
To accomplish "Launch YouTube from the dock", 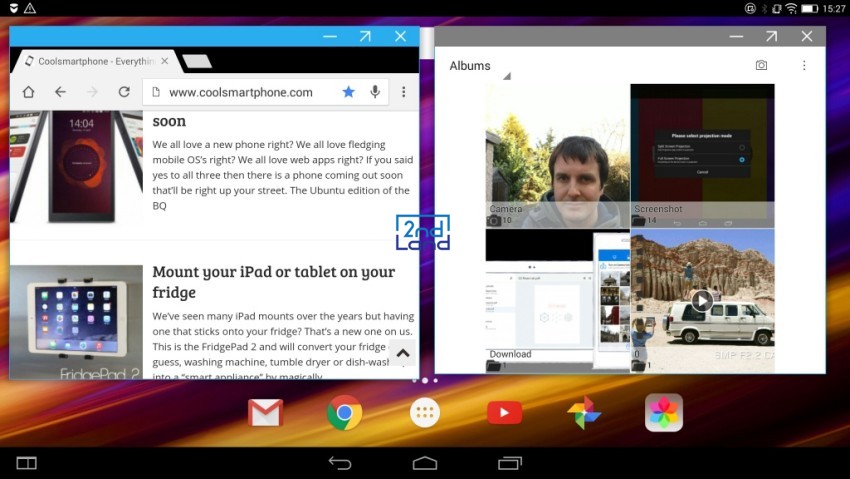I will [x=504, y=413].
